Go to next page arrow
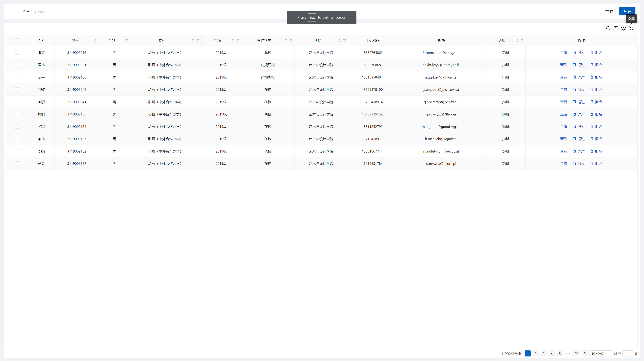Image resolution: width=644 pixels, height=361 pixels. pos(584,353)
